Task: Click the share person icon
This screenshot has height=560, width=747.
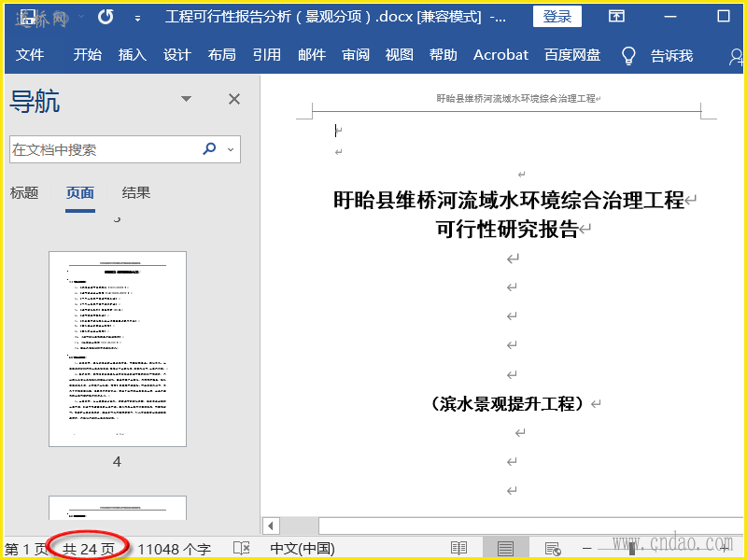Action: point(736,57)
